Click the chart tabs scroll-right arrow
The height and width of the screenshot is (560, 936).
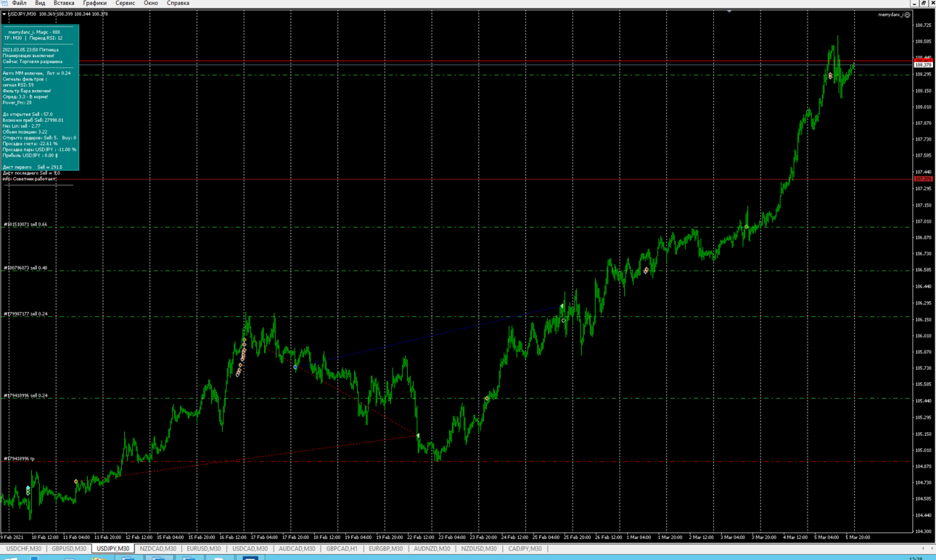[932, 549]
